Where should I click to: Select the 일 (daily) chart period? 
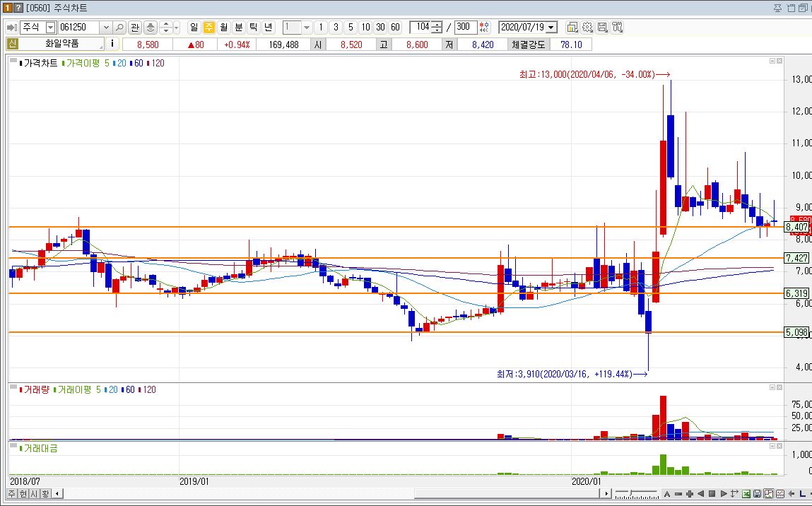coord(194,28)
